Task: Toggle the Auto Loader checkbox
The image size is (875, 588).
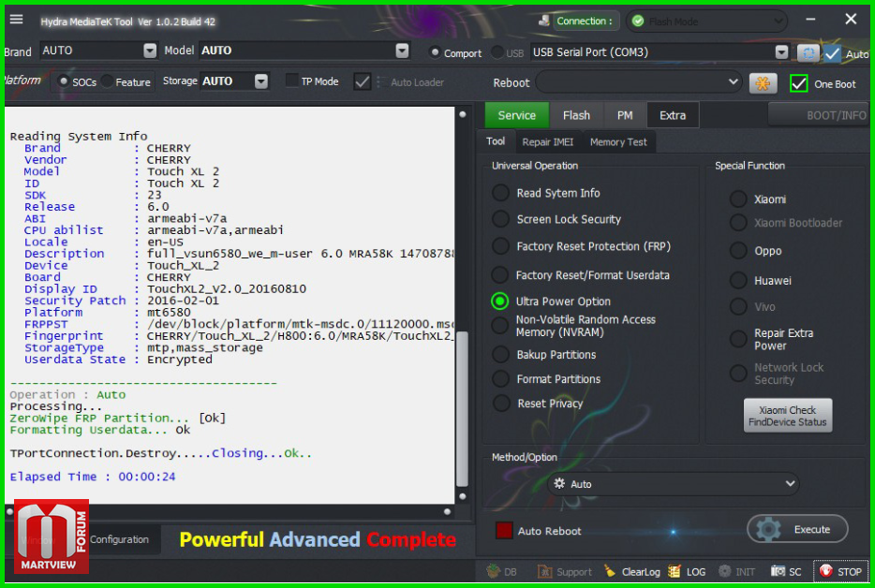Action: pyautogui.click(x=363, y=82)
